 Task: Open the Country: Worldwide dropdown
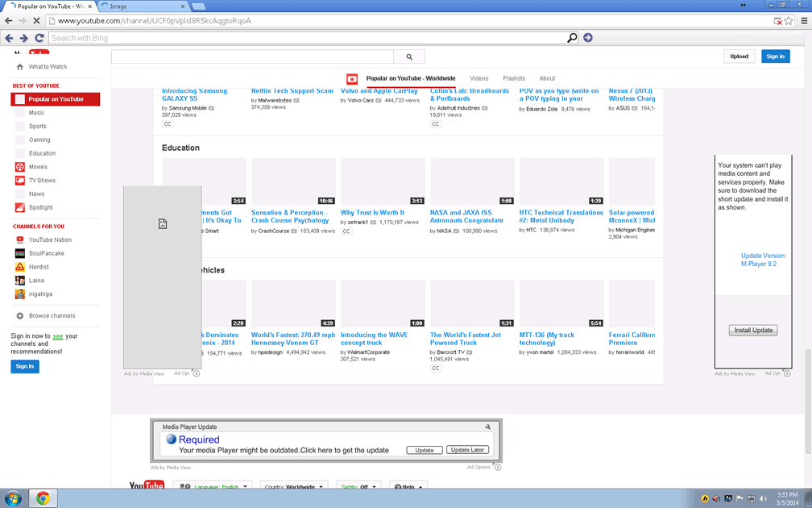point(294,487)
